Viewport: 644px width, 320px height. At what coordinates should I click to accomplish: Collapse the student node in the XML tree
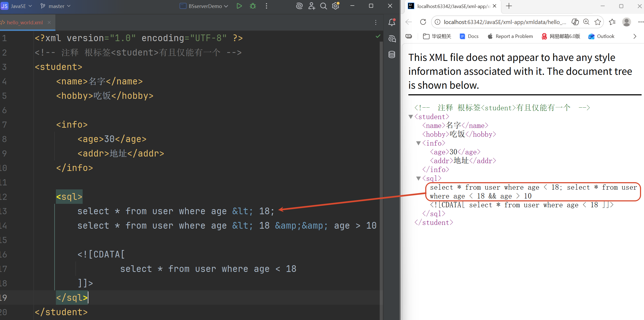click(411, 117)
